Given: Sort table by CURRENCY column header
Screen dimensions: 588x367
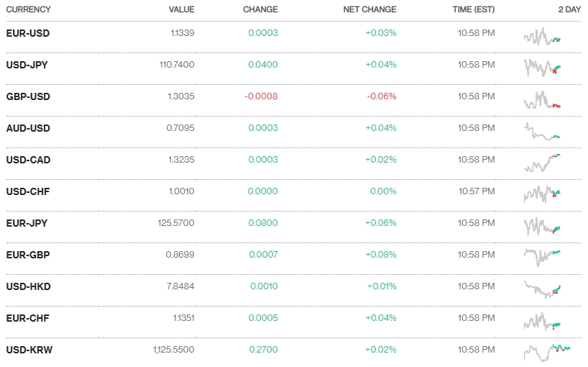Looking at the screenshot, I should click(29, 9).
